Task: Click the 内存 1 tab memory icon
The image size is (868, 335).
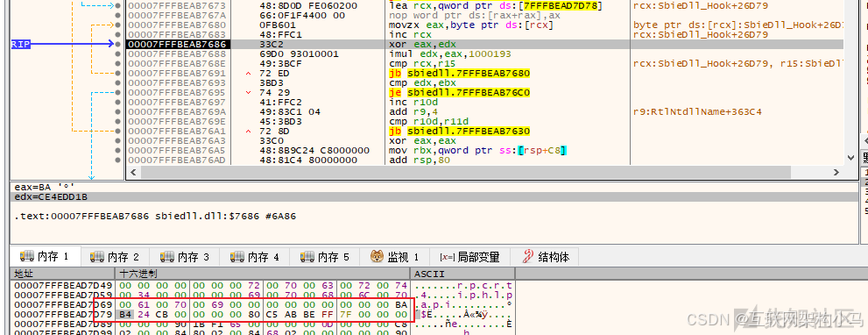Action: tap(27, 257)
